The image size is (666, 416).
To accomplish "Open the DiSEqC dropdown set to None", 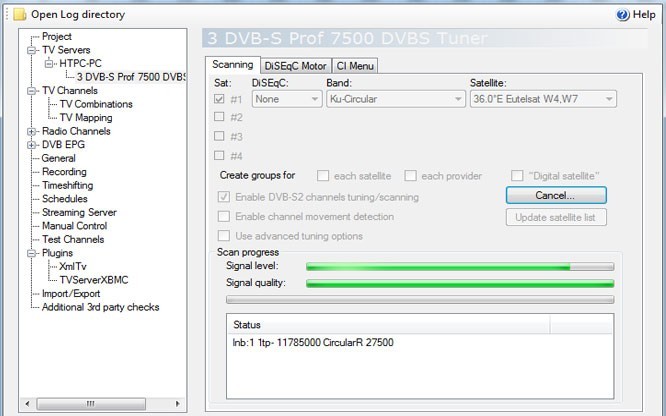I will [x=286, y=99].
